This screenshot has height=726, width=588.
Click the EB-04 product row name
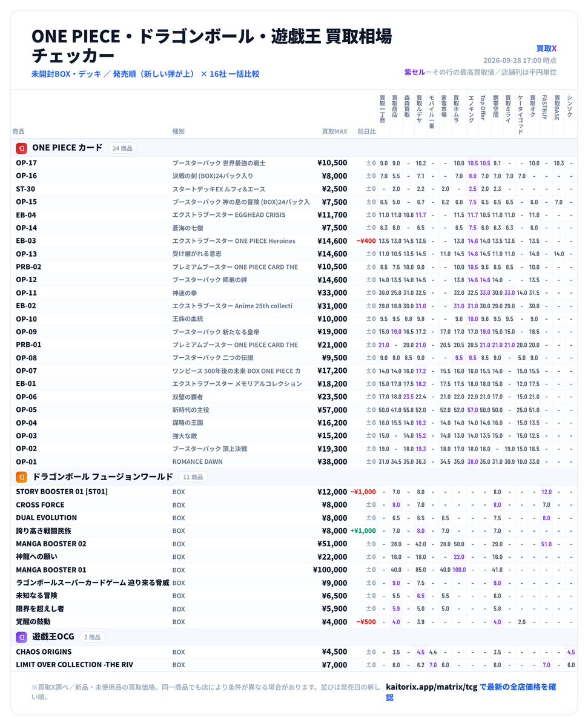26,215
